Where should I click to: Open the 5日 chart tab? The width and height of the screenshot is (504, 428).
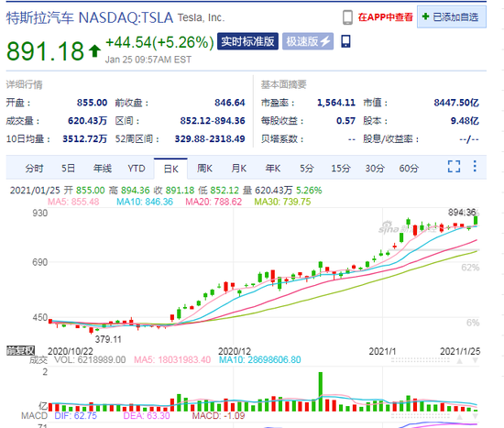pos(68,169)
